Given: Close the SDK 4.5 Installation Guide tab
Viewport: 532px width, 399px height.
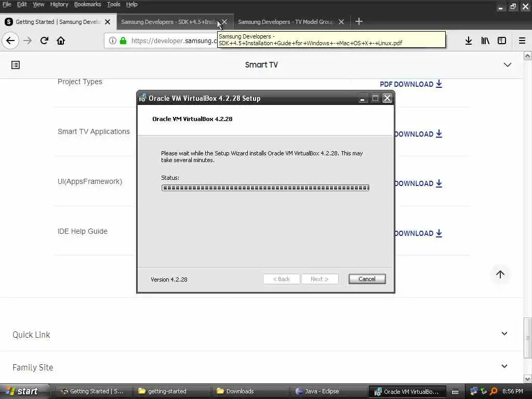Looking at the screenshot, I should coord(224,22).
